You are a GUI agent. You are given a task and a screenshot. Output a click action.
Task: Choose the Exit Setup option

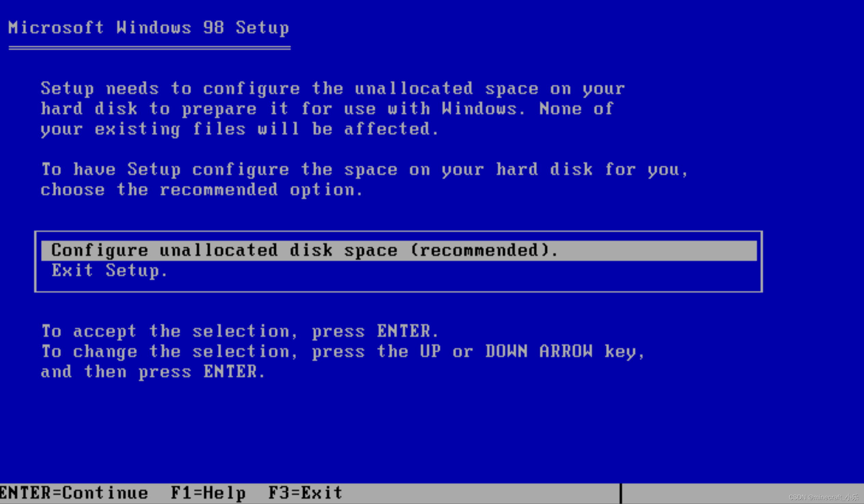click(x=110, y=271)
